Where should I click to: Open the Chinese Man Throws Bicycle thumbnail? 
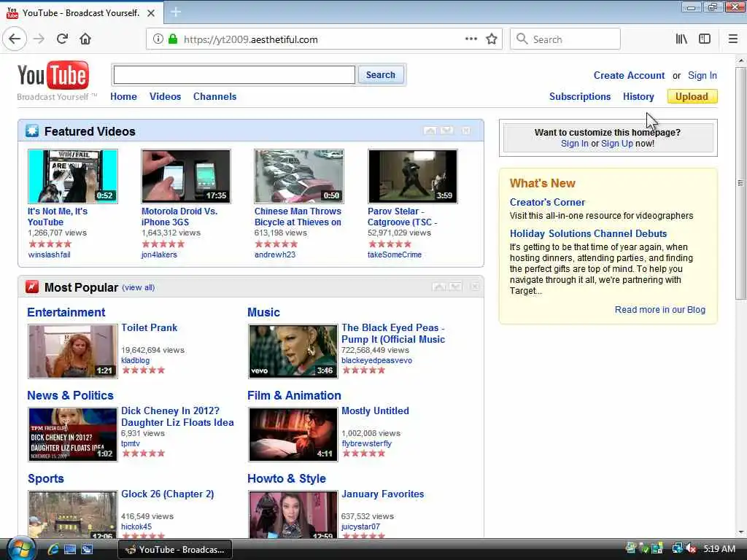pyautogui.click(x=298, y=176)
